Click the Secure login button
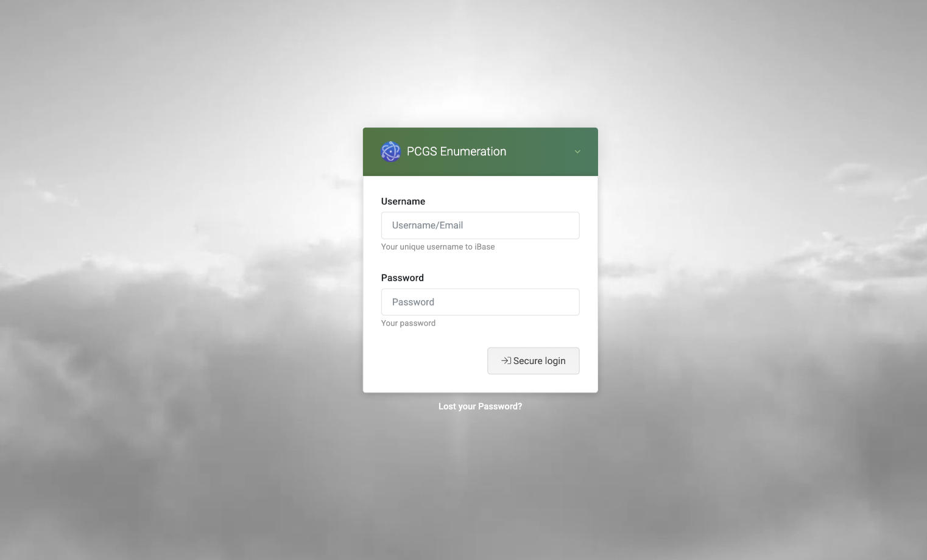This screenshot has width=927, height=560. (x=533, y=361)
